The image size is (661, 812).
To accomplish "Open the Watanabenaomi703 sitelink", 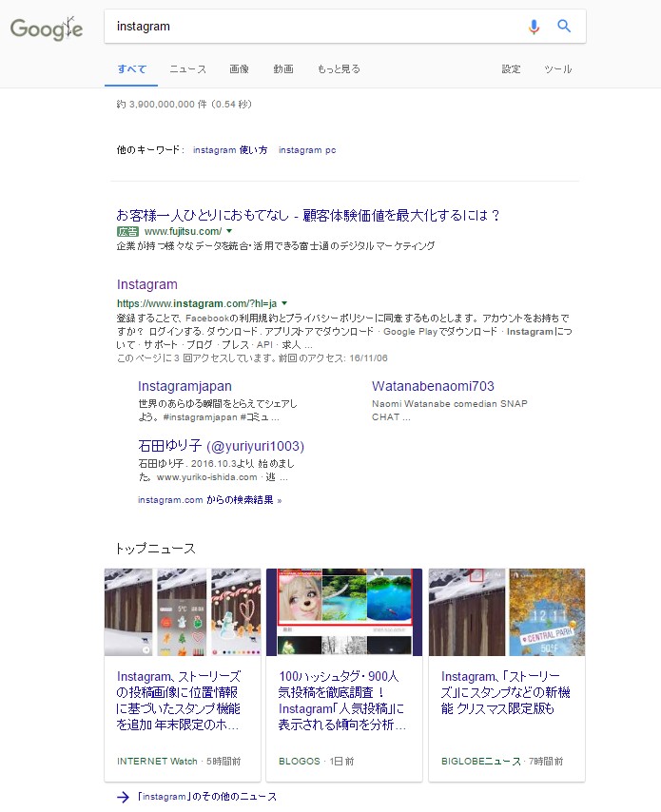I will click(433, 386).
